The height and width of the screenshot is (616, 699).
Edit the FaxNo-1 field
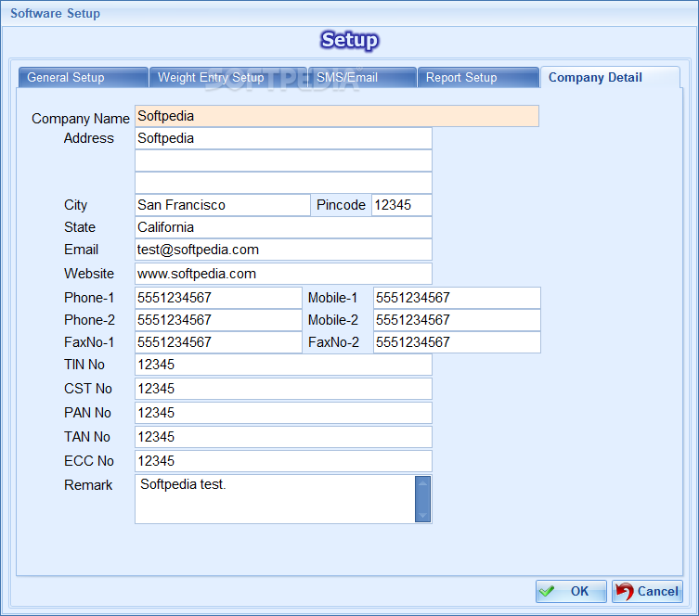218,342
